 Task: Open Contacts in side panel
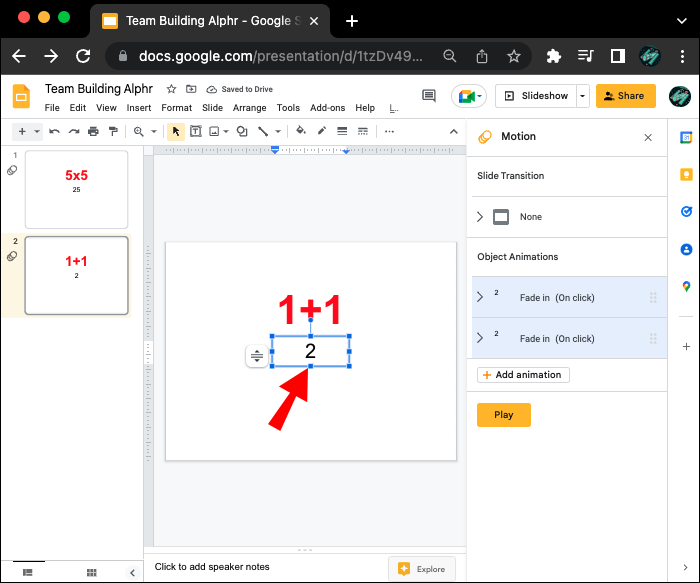[686, 249]
